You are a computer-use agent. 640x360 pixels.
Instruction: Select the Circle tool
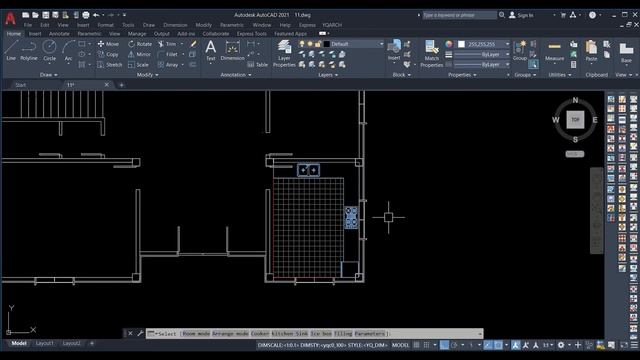49,50
